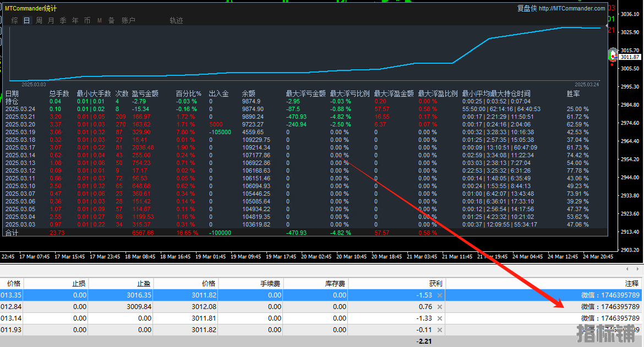Image resolution: width=644 pixels, height=347 pixels.
Task: Sort orders by the 获利 column header
Action: click(435, 284)
